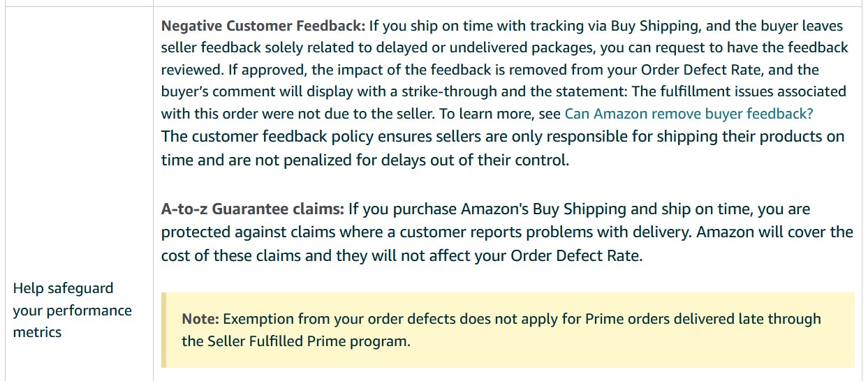Image resolution: width=868 pixels, height=381 pixels.
Task: Click 'Seller Fulfilled Prime program' text in note
Action: pos(309,341)
